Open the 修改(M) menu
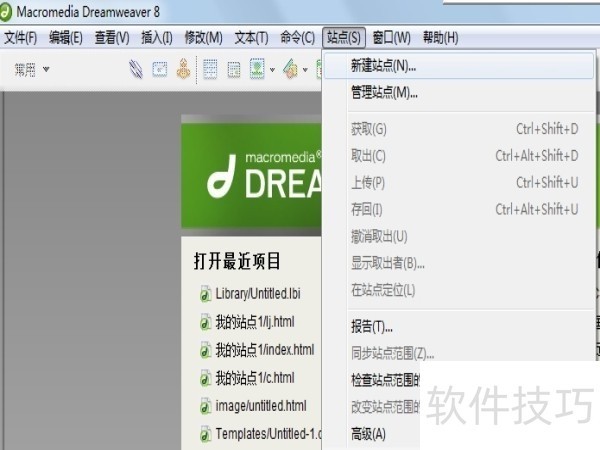This screenshot has height=450, width=600. point(204,38)
